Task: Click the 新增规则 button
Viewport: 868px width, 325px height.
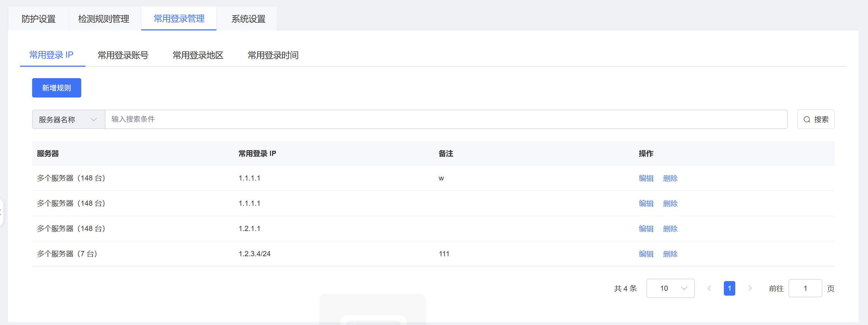Action: tap(57, 88)
